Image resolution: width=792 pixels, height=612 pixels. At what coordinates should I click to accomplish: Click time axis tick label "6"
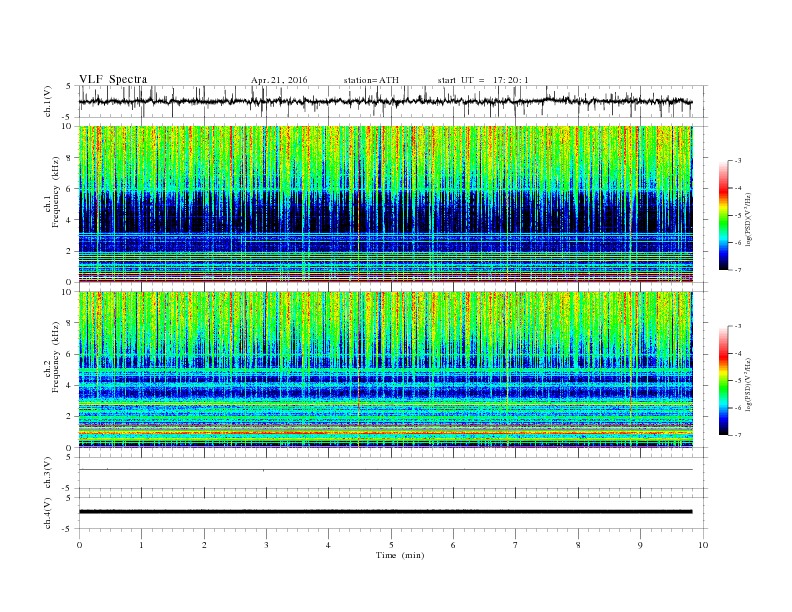pyautogui.click(x=453, y=545)
